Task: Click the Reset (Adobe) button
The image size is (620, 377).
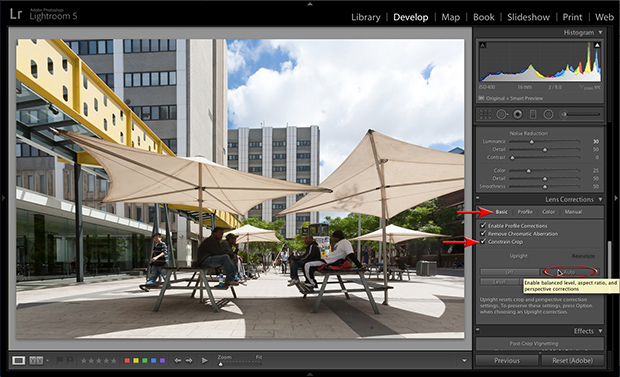Action: [572, 360]
